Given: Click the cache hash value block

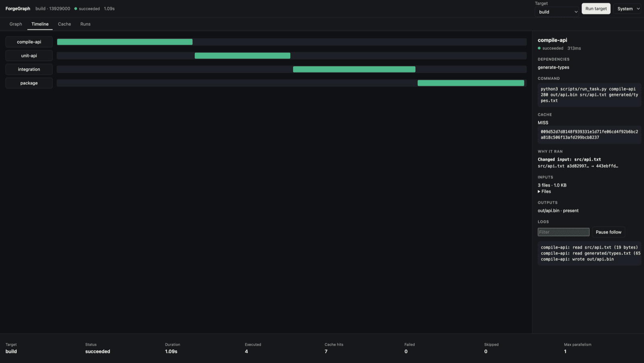Looking at the screenshot, I should pos(589,135).
